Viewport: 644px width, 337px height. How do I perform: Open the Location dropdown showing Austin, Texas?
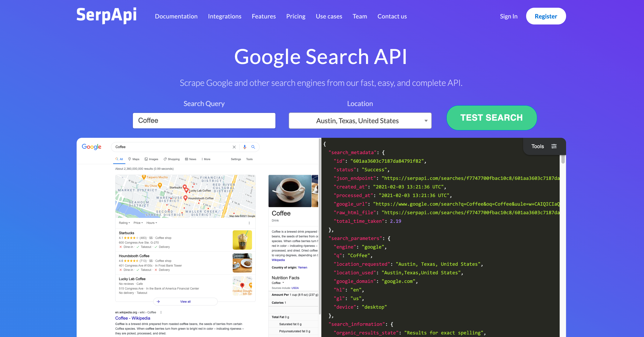360,120
